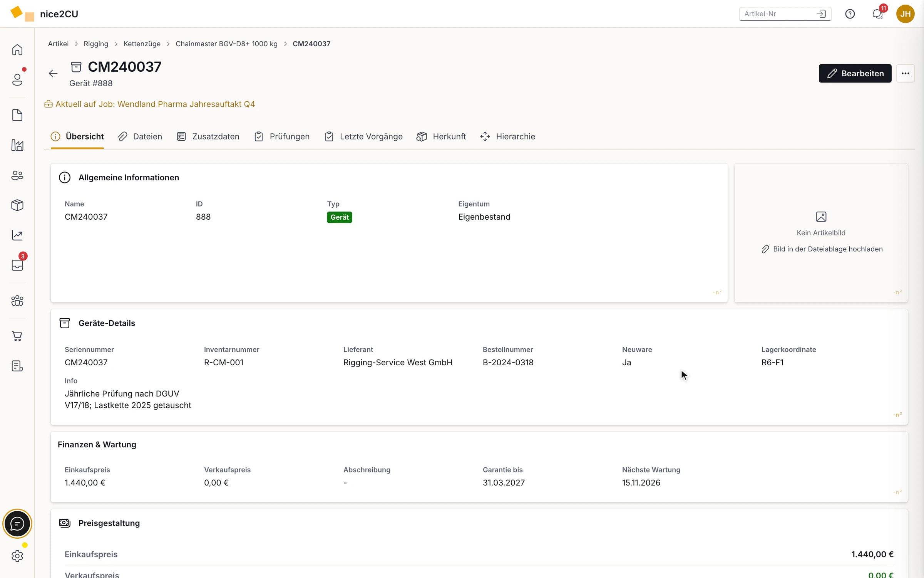The image size is (924, 578).
Task: Click the Kein Artikelbild placeholder image
Action: tap(821, 217)
